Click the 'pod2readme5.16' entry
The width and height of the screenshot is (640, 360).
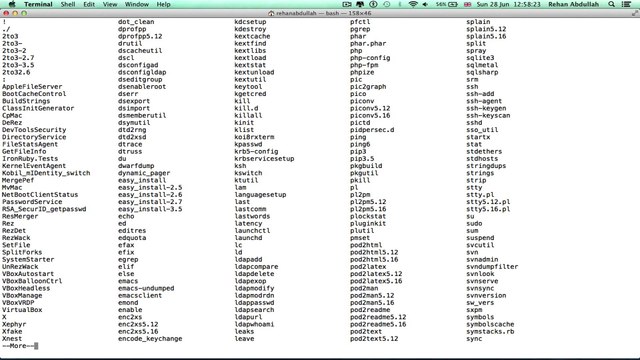point(378,324)
